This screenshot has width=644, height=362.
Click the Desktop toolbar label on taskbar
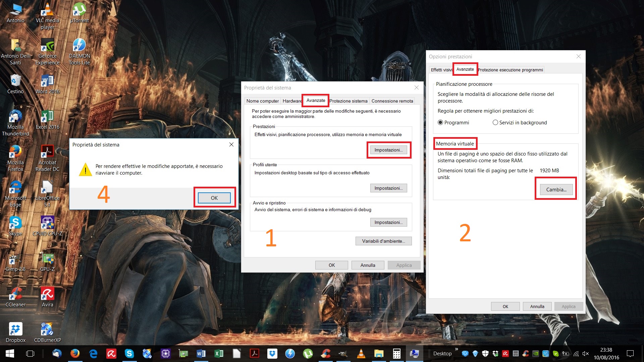click(442, 354)
